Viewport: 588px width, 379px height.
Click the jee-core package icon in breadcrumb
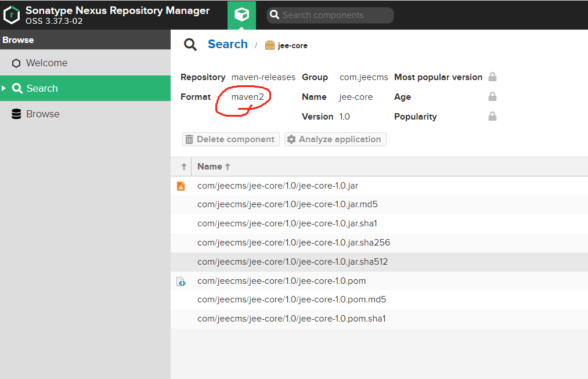pos(269,45)
